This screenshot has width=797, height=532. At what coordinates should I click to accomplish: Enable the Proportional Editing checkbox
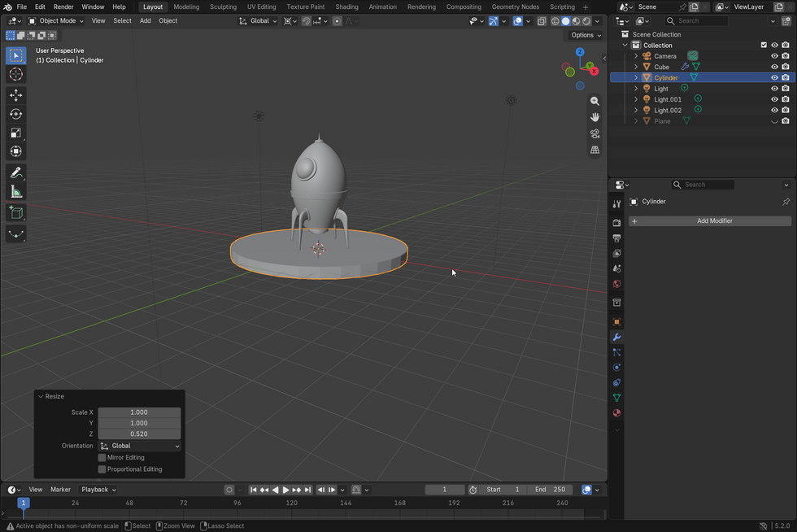pos(102,469)
